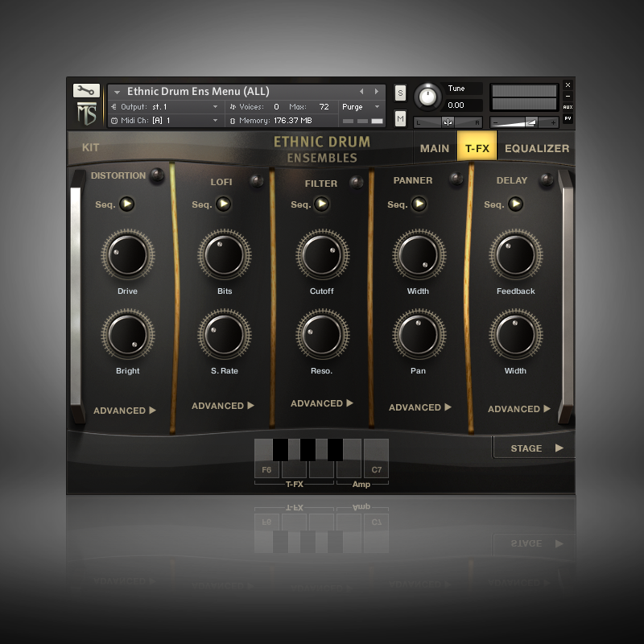Viewport: 644px width, 644px height.
Task: Click the Memory 176.37 MB readout
Action: point(271,120)
